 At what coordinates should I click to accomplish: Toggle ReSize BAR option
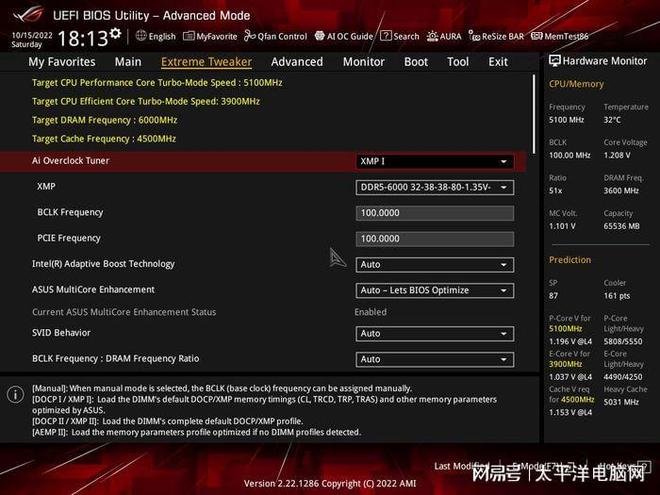tap(495, 36)
